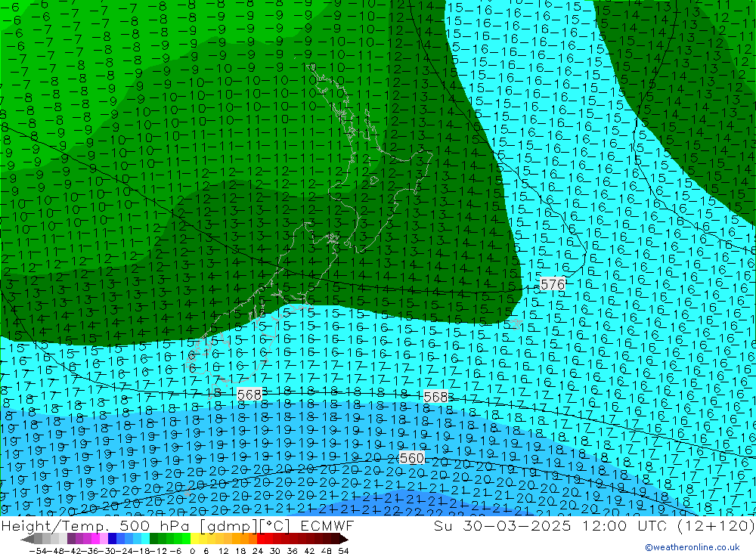Pick the orange swatch near 18 on legend
The width and height of the screenshot is (756, 554).
245,539
